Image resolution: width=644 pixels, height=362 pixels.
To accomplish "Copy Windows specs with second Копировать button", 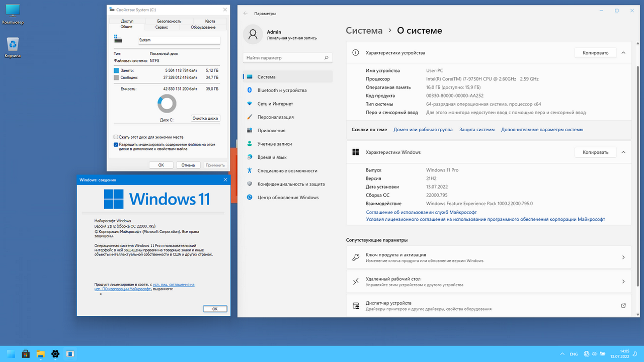I will point(596,152).
